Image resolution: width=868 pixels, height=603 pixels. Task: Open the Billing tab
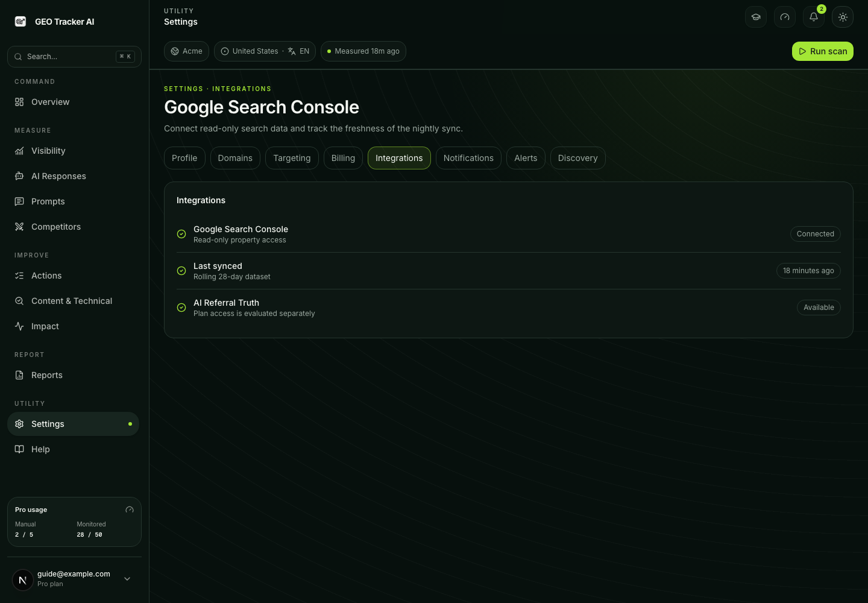tap(343, 158)
